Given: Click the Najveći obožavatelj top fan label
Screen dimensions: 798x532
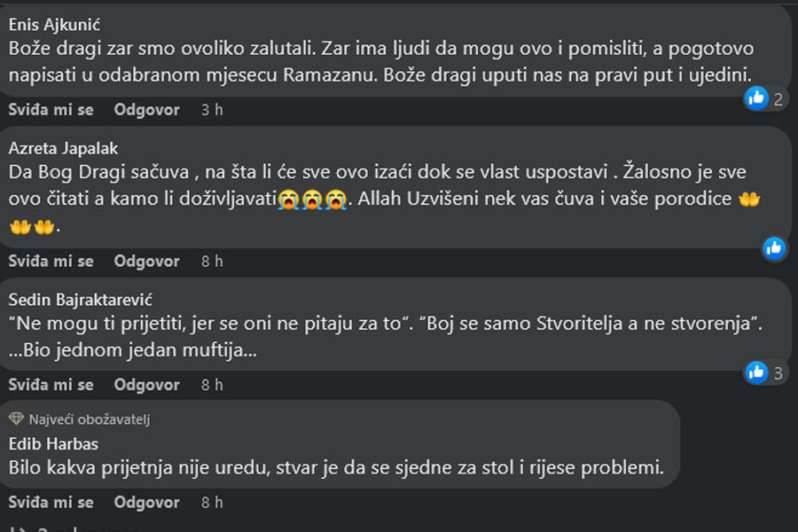Looking at the screenshot, I should point(89,419).
